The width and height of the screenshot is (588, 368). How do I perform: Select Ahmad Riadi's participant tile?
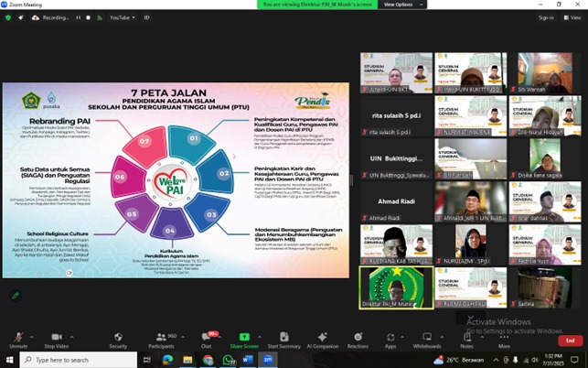tap(395, 201)
